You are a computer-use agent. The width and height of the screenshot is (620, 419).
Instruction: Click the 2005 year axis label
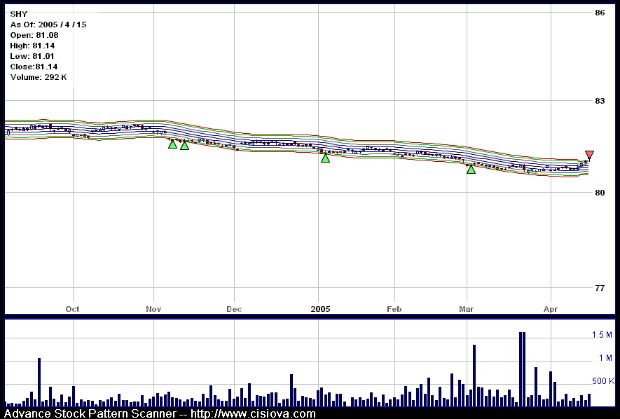pyautogui.click(x=320, y=309)
